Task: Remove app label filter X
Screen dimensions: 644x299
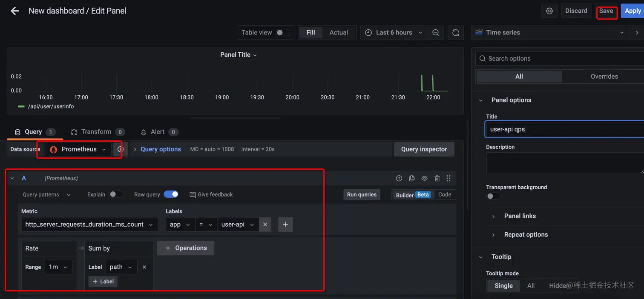Action: tap(265, 225)
